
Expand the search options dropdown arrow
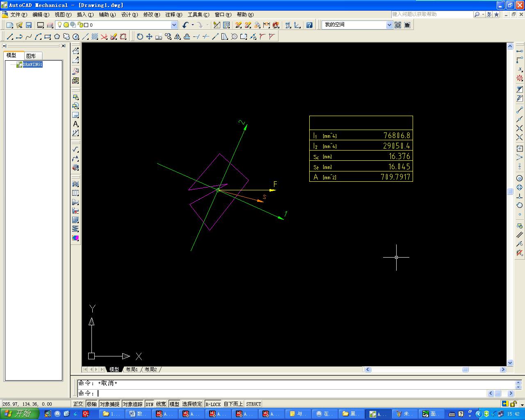click(x=483, y=14)
